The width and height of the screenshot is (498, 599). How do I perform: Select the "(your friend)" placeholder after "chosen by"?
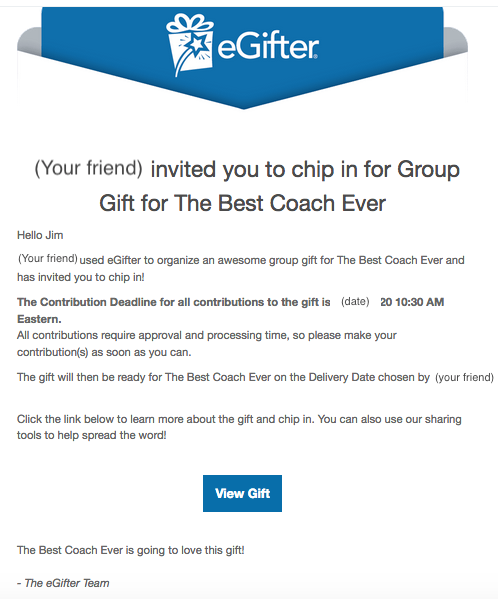pos(464,377)
